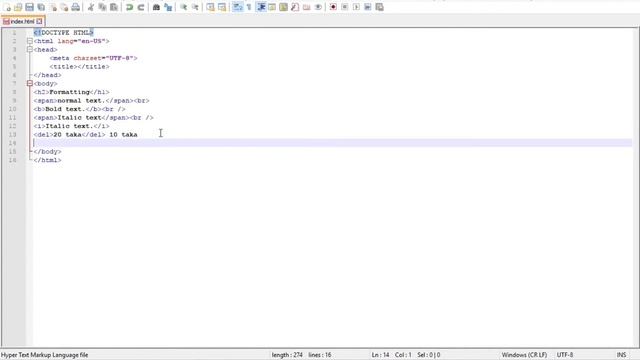Open the Function List panel icon
This screenshot has height=360, width=640.
pos(295,7)
